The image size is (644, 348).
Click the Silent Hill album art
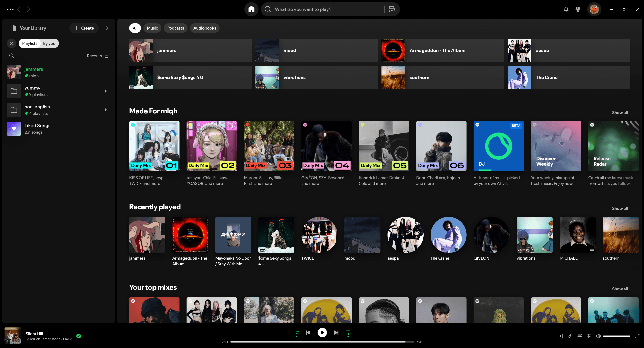(x=13, y=335)
